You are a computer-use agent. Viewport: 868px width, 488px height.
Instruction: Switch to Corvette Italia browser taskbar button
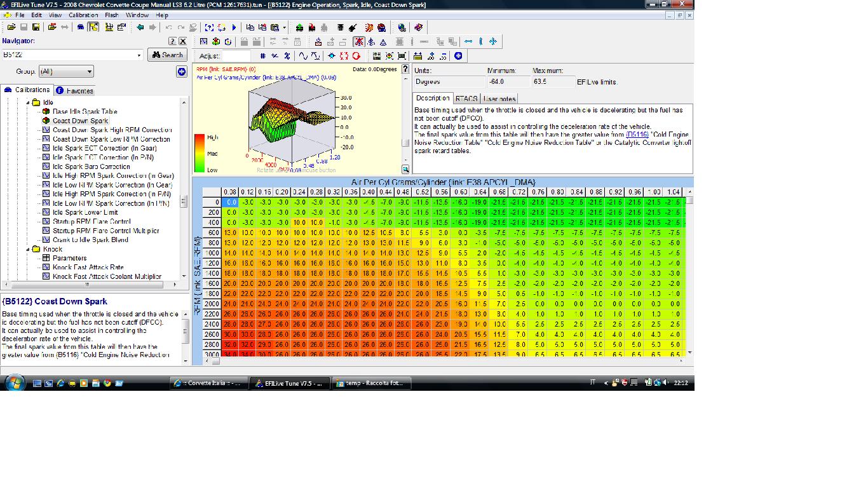(x=209, y=383)
